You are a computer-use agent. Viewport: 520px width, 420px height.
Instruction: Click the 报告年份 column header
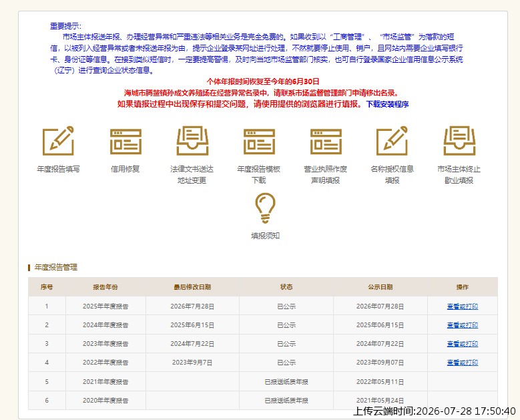tap(105, 287)
